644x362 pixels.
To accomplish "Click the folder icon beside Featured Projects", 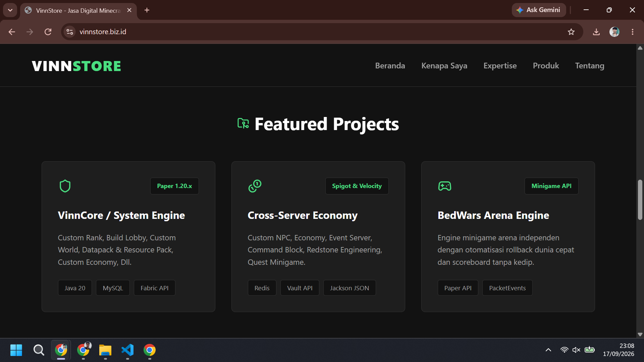I will (243, 123).
